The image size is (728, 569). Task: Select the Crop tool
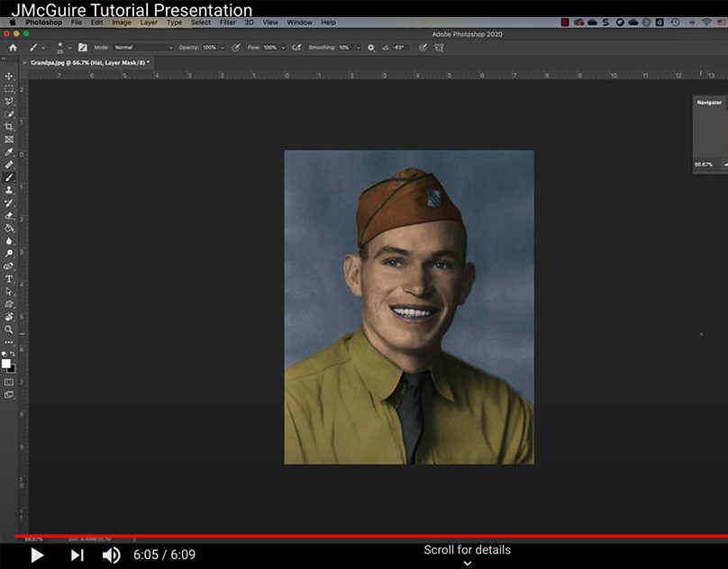click(x=9, y=127)
